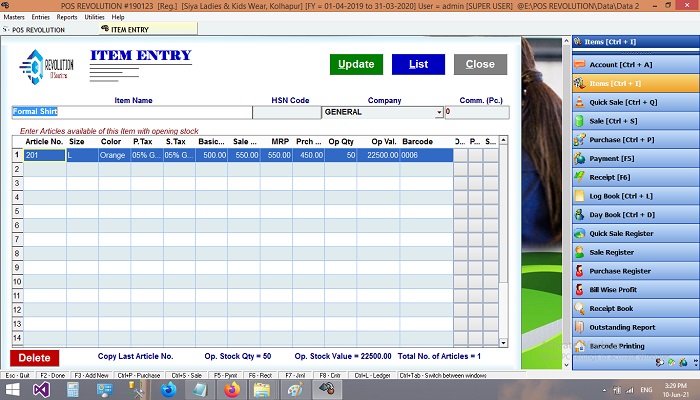Open Bill Wise Profit report

pos(636,290)
